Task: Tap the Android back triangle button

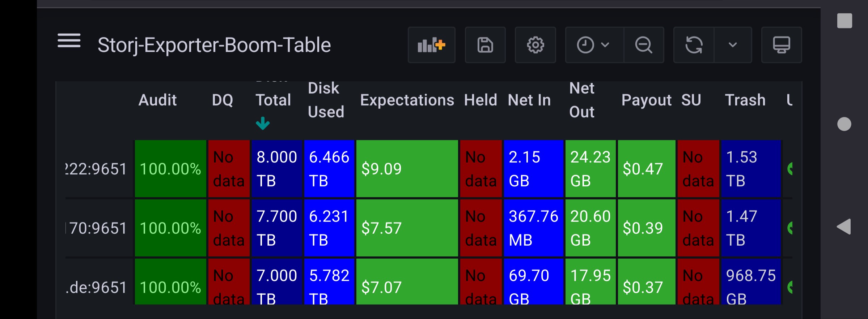Action: click(844, 227)
